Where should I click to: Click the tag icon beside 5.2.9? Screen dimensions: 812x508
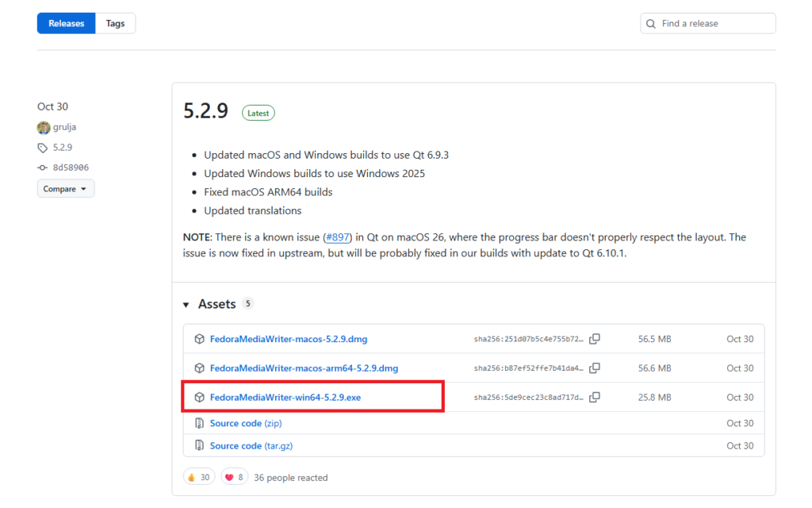43,148
